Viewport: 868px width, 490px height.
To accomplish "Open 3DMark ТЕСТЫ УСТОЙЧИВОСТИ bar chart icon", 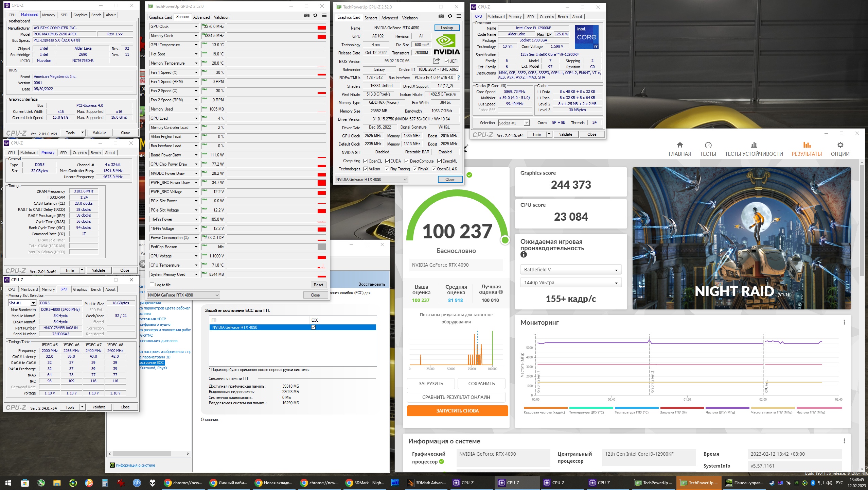I will [754, 145].
